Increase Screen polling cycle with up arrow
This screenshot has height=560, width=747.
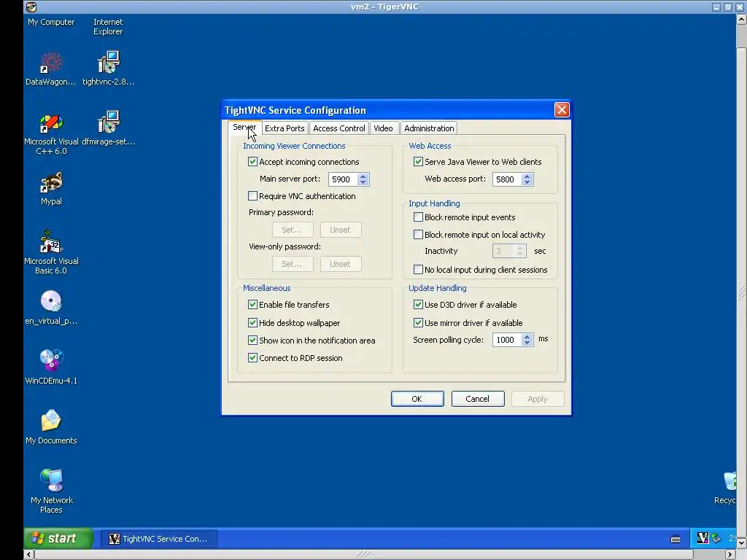(527, 337)
